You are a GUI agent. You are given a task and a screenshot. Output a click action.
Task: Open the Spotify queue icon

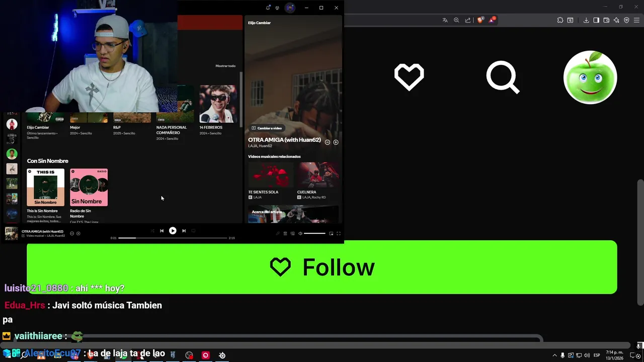pos(285,233)
